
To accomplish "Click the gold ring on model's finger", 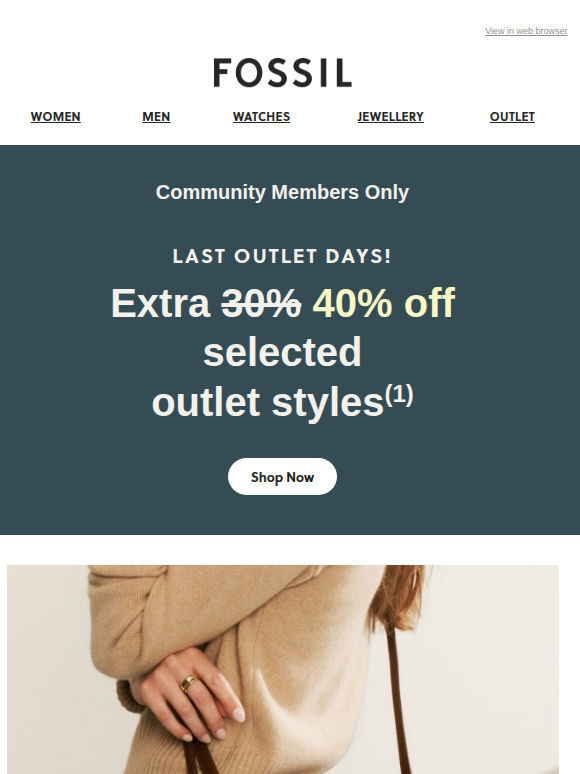I will (x=190, y=683).
